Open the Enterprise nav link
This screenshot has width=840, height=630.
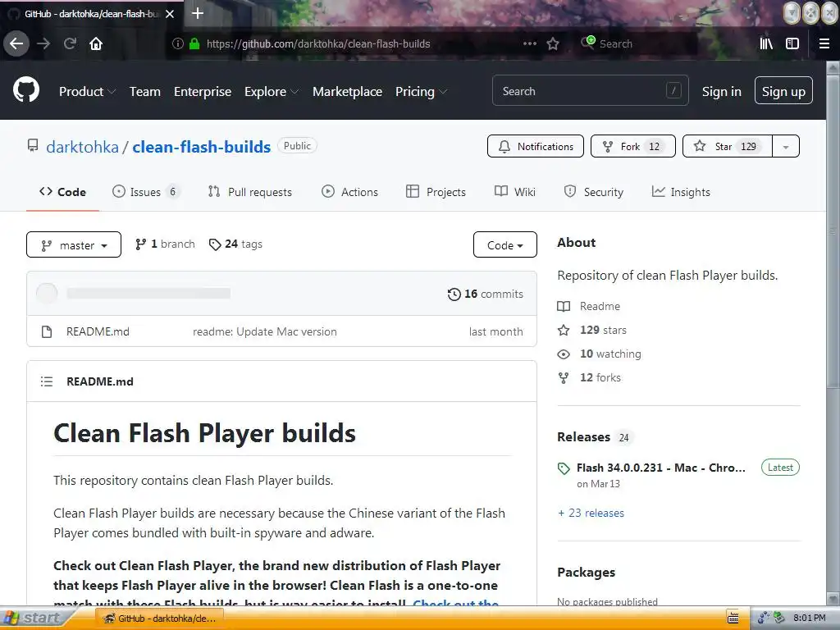pos(203,92)
